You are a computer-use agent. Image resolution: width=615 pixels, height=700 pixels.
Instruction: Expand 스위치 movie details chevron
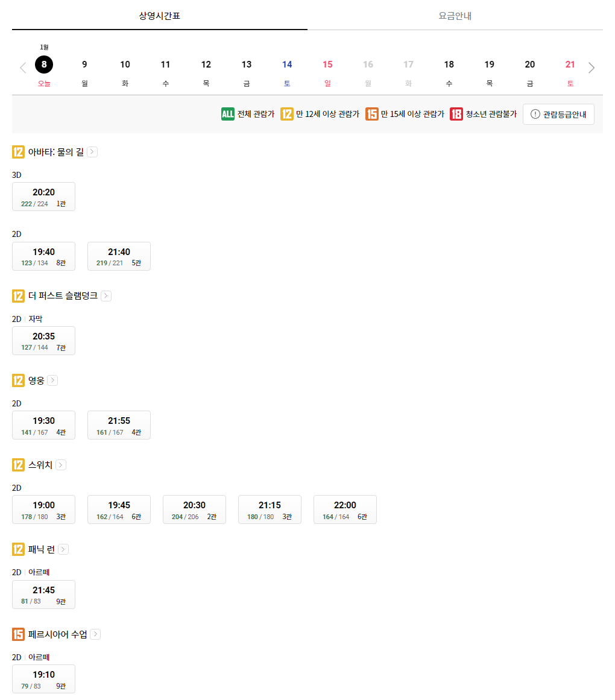(61, 465)
